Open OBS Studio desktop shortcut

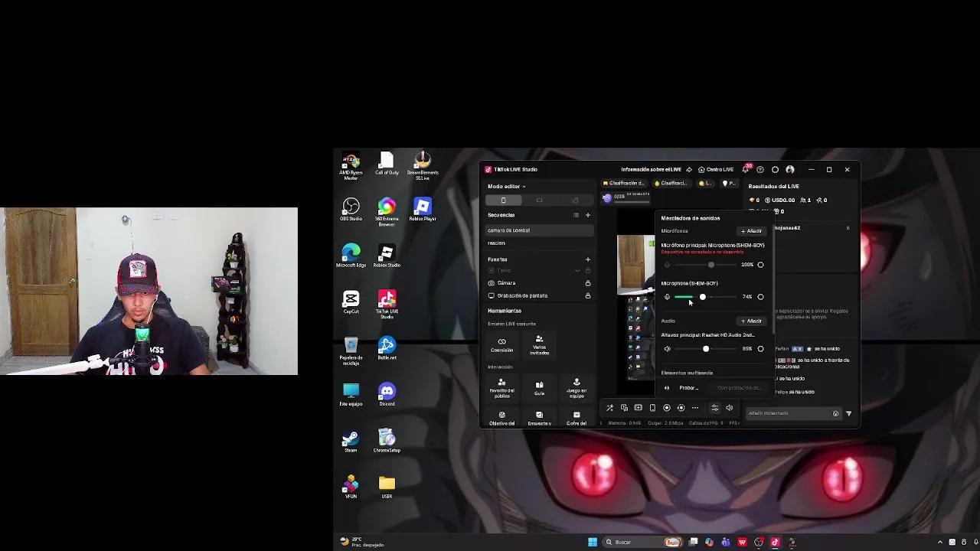click(351, 210)
